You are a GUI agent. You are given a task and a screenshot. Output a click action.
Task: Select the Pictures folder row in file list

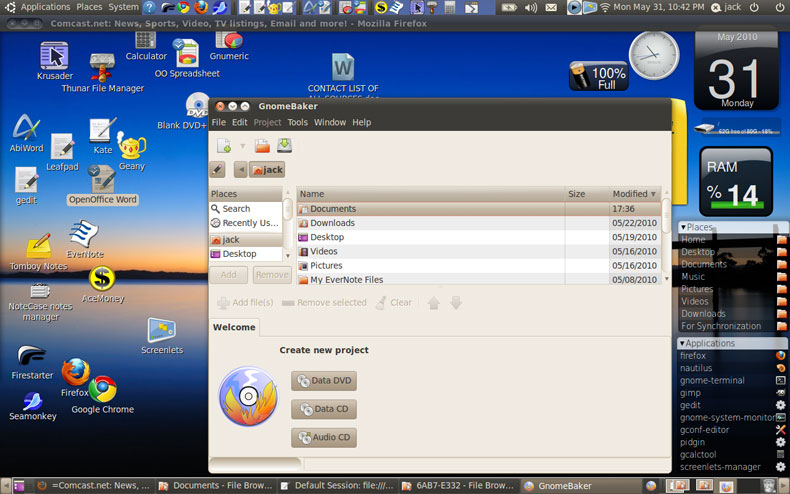(479, 265)
